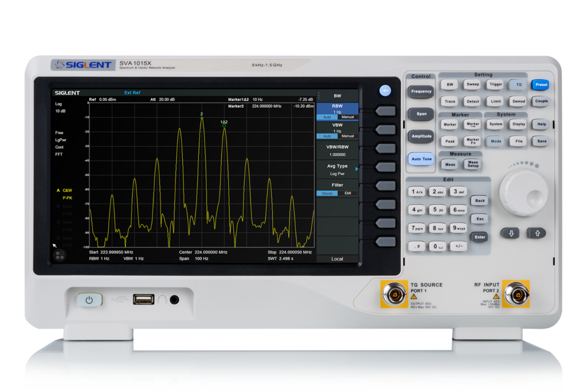Open the VBW/RBW ratio setting

(x=338, y=150)
